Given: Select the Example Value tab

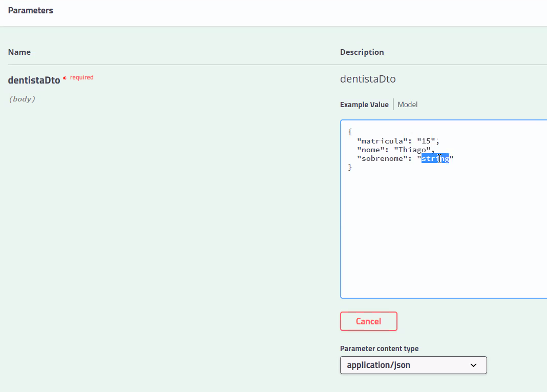Looking at the screenshot, I should (364, 104).
